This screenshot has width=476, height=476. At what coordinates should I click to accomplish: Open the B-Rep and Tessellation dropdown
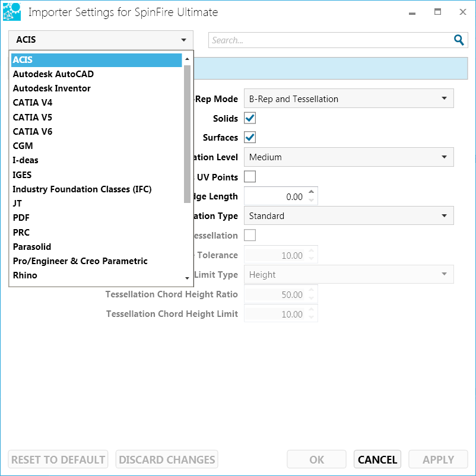348,99
